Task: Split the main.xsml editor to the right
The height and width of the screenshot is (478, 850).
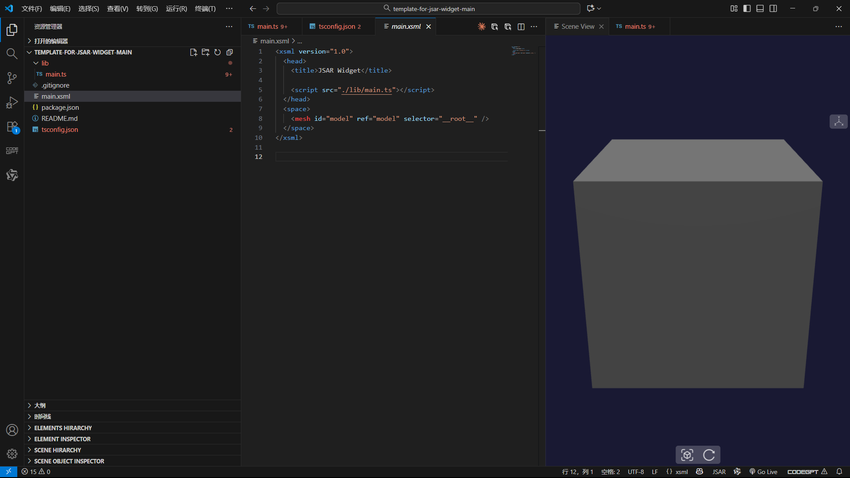Action: tap(521, 26)
